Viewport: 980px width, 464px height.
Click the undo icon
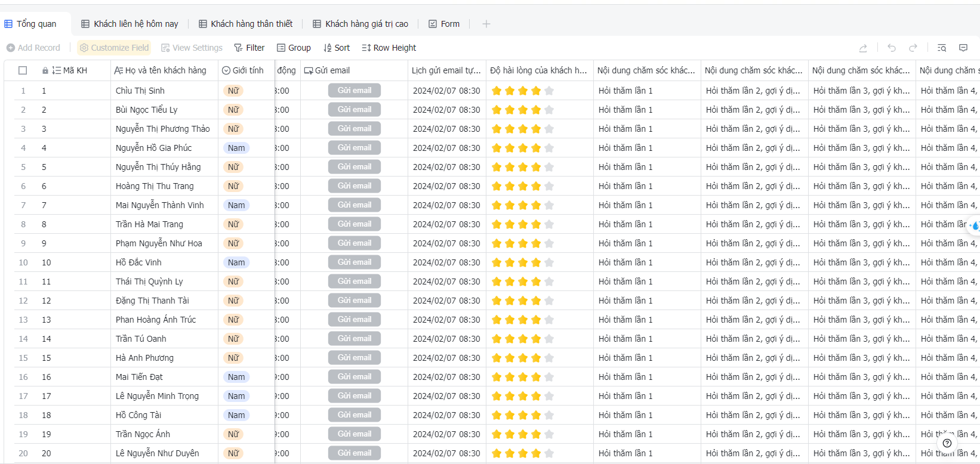(x=892, y=48)
